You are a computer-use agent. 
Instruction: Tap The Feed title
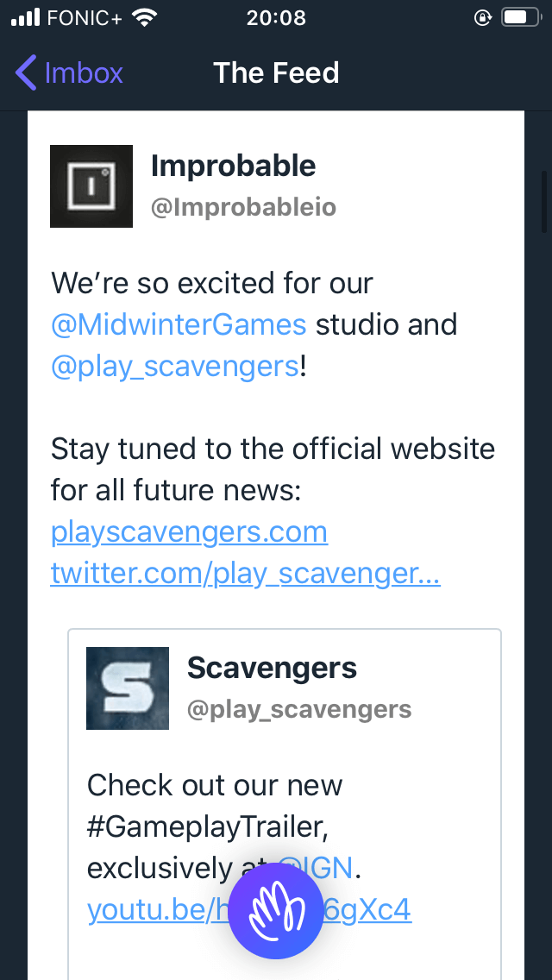pos(276,72)
